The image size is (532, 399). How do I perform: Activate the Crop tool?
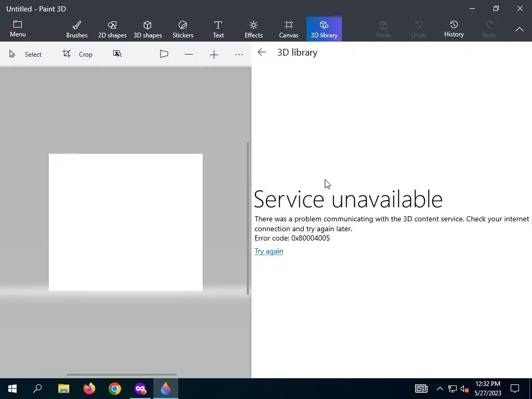(x=77, y=54)
